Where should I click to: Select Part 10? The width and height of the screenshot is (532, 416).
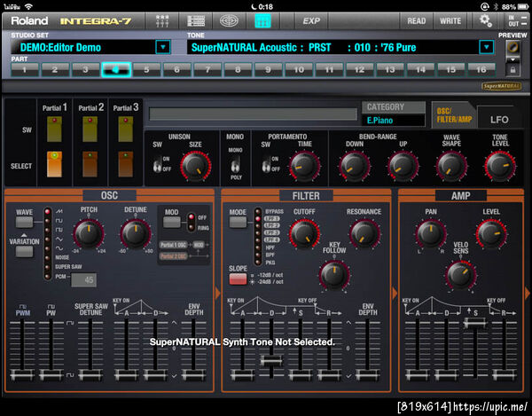(x=299, y=69)
